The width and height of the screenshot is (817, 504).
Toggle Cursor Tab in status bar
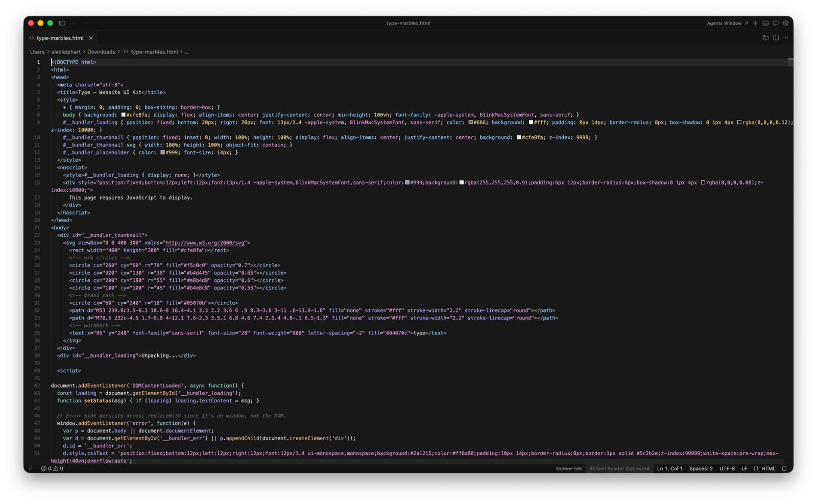(569, 468)
